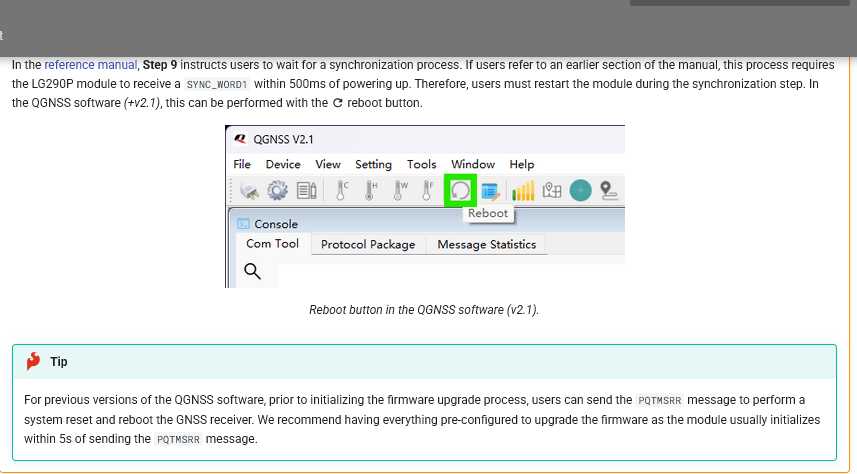857x474 pixels.
Task: Click the magnifier search icon in Console
Action: click(x=252, y=271)
